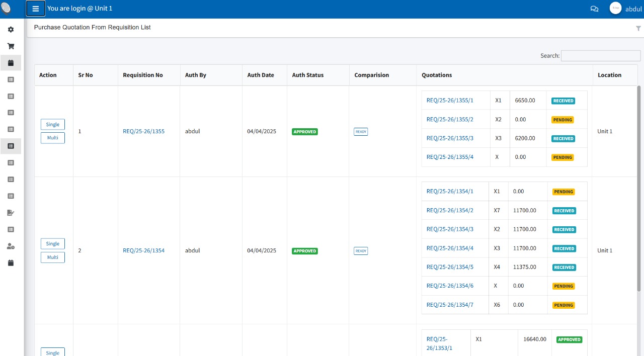644x356 pixels.
Task: Click RECEIVED badge for quotation 1355/3
Action: (x=563, y=138)
